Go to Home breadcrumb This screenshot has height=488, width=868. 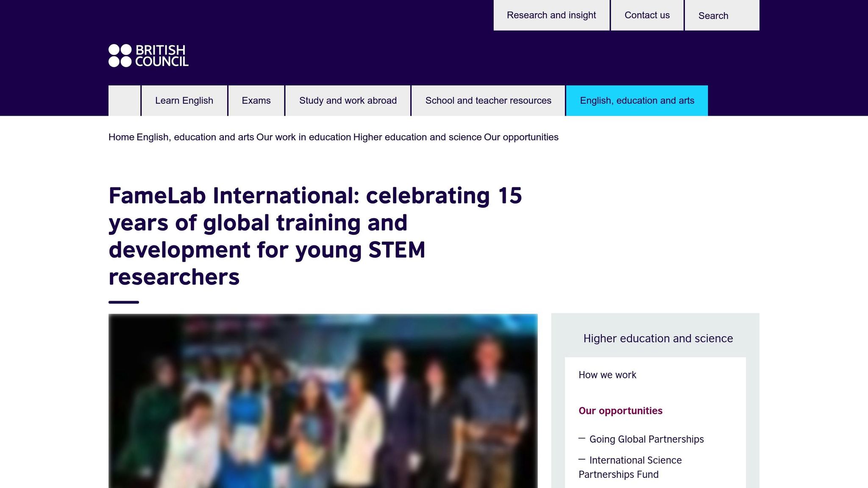click(121, 137)
